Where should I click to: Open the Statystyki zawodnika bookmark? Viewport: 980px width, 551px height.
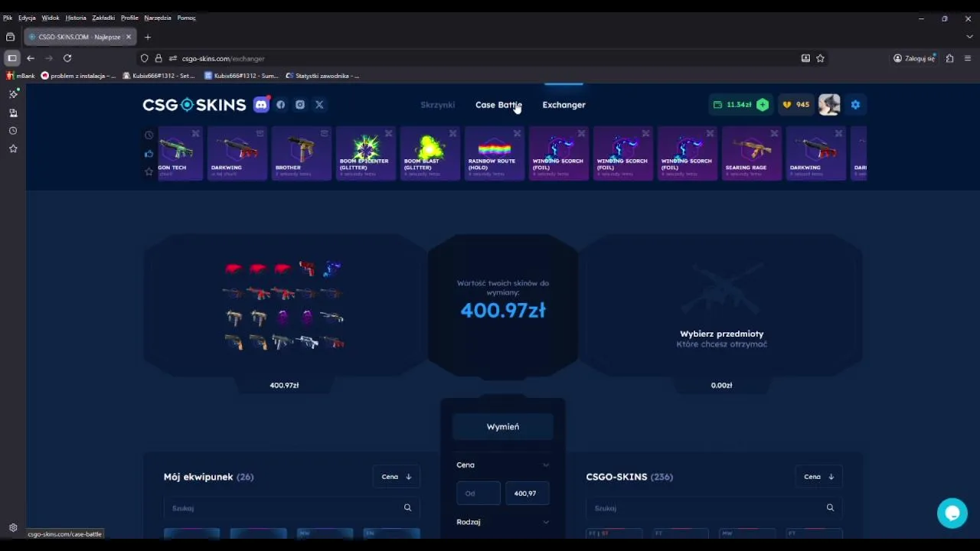click(x=322, y=76)
